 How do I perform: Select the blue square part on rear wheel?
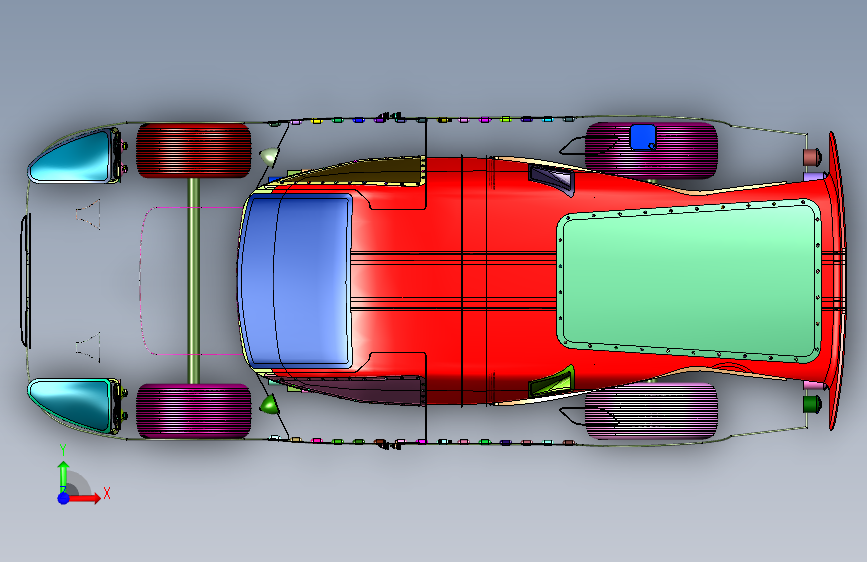pyautogui.click(x=643, y=137)
